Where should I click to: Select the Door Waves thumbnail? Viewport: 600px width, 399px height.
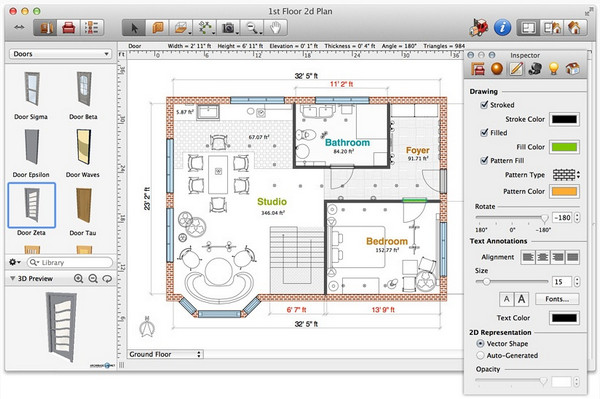click(x=83, y=147)
